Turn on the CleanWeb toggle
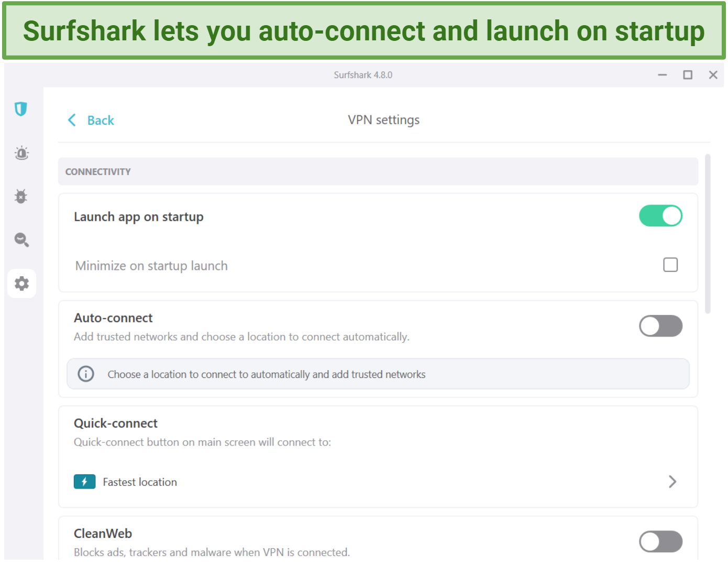This screenshot has width=728, height=564. (660, 541)
